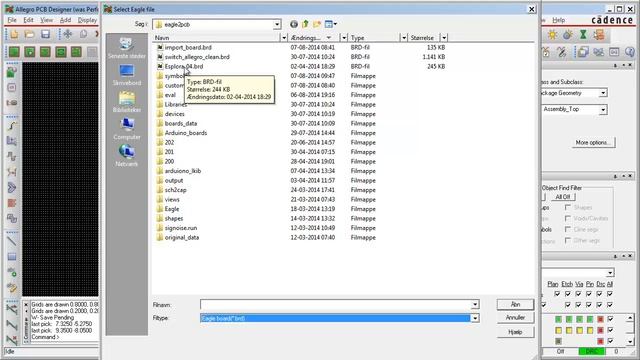Click New file icon in Allegro toolbar
The height and width of the screenshot is (360, 640).
coord(14,34)
